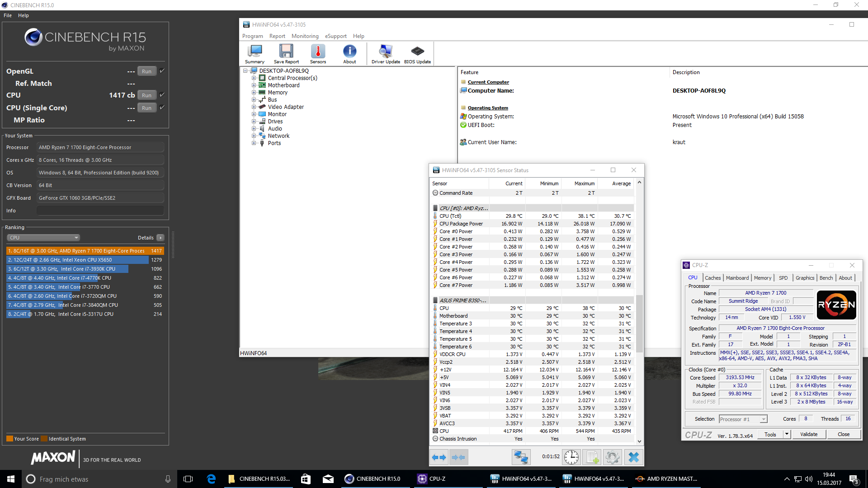This screenshot has height=488, width=868.
Task: Click the log file sheet icon
Action: (592, 457)
